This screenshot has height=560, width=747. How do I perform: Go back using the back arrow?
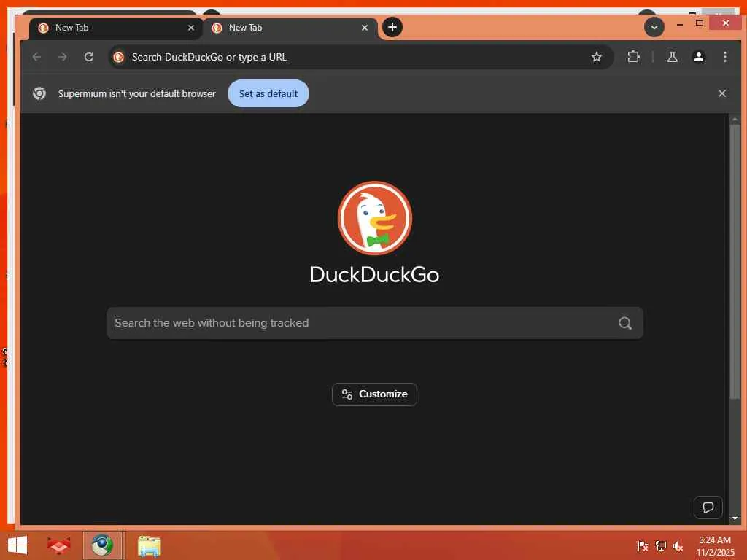36,57
